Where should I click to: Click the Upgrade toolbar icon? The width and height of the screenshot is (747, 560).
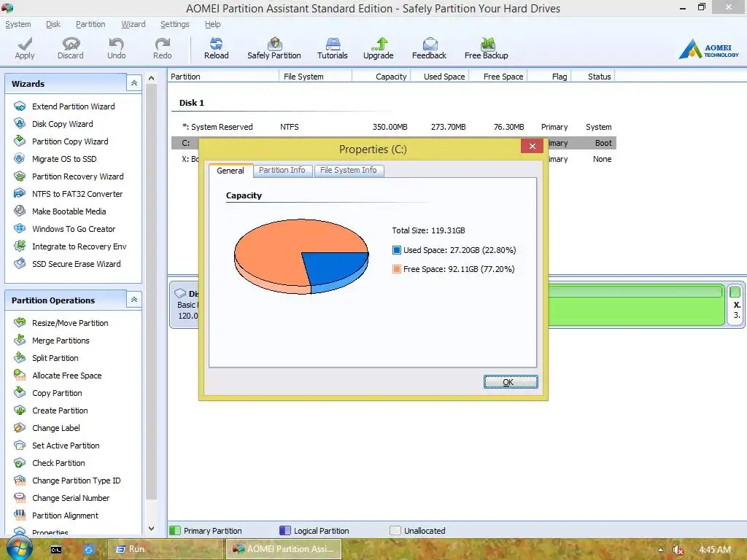[379, 49]
